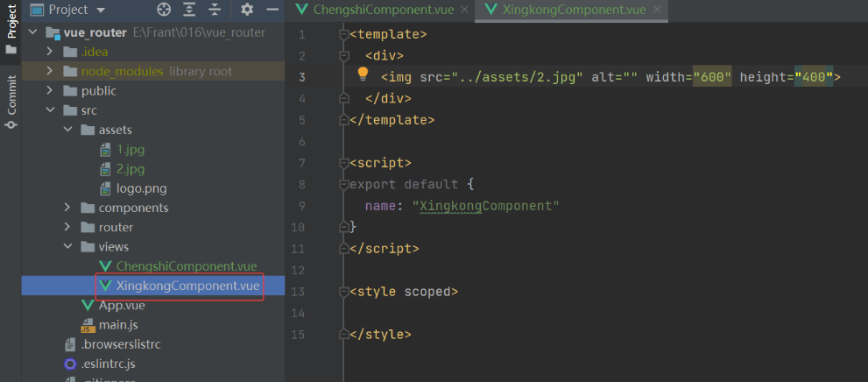868x382 pixels.
Task: Click the Collapse All icon in Project panel
Action: click(x=215, y=10)
